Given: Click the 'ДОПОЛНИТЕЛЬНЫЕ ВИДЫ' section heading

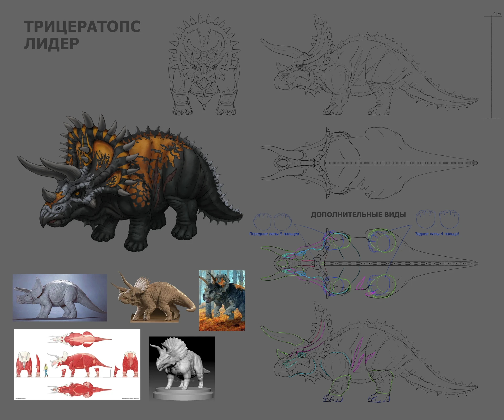Looking at the screenshot, I should coord(358,214).
